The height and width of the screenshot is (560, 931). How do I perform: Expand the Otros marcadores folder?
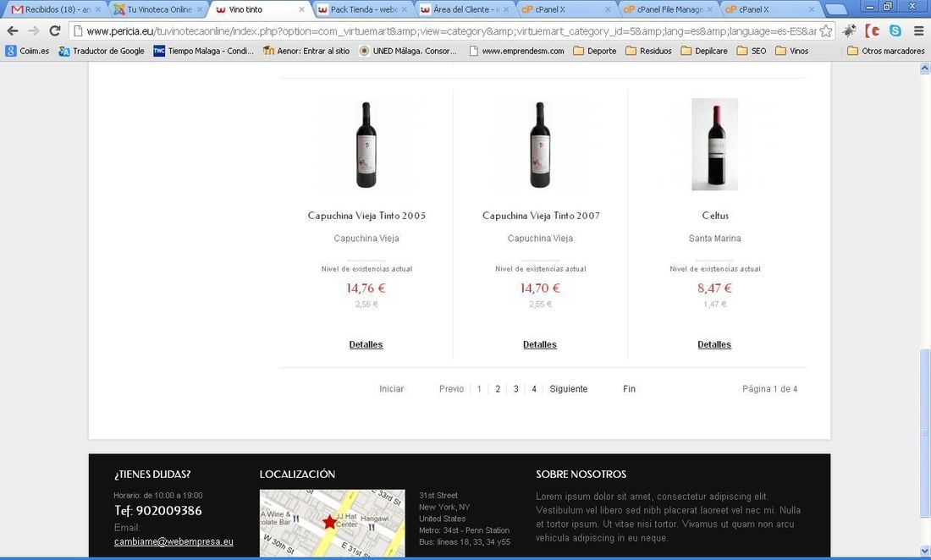coord(886,51)
